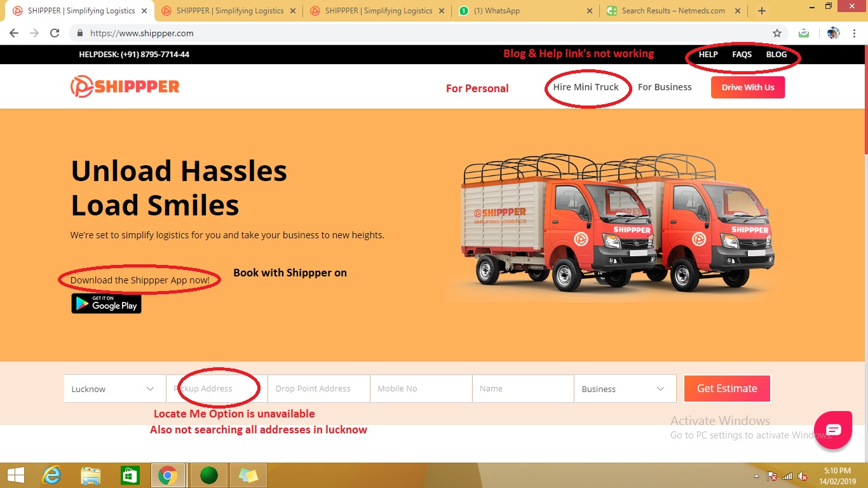Click the Shippper logo in header

(125, 86)
